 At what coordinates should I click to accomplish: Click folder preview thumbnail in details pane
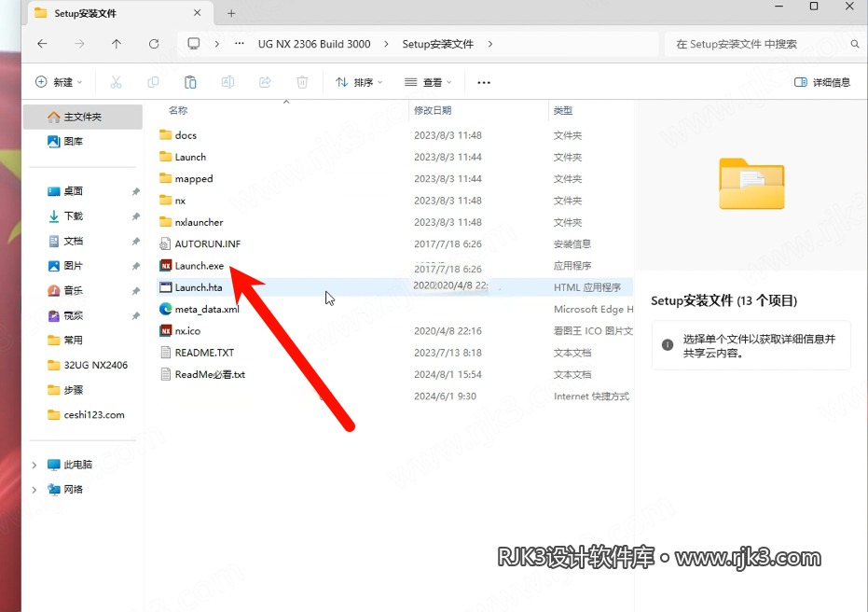(751, 184)
